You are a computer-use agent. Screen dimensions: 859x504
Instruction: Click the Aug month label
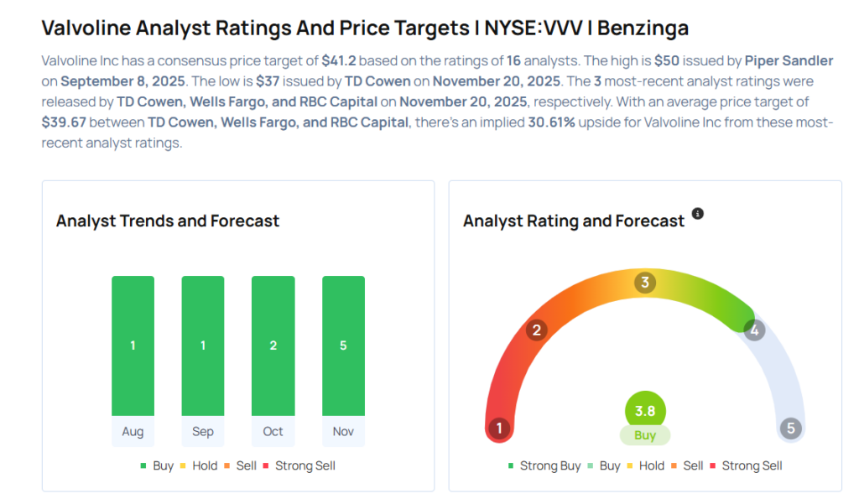(133, 431)
